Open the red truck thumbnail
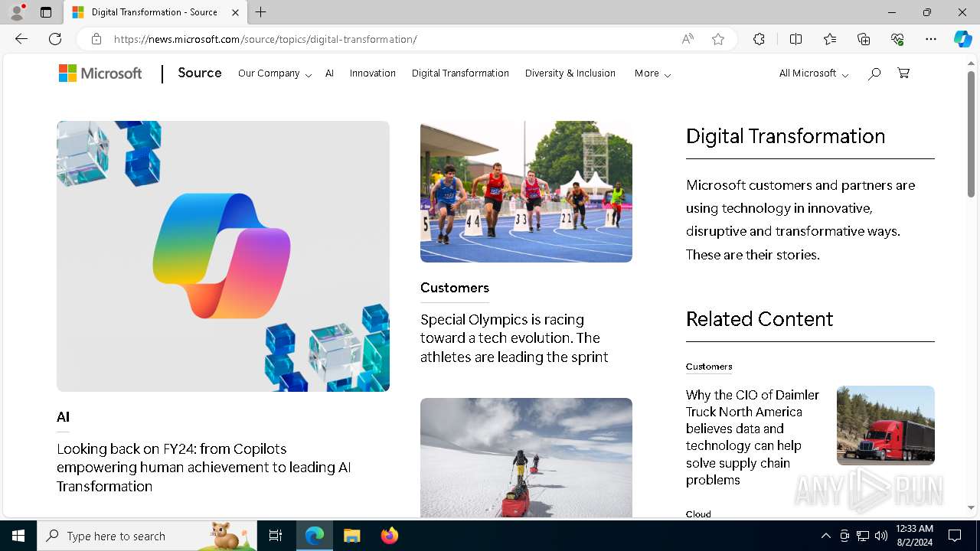This screenshot has height=551, width=980. pyautogui.click(x=886, y=425)
